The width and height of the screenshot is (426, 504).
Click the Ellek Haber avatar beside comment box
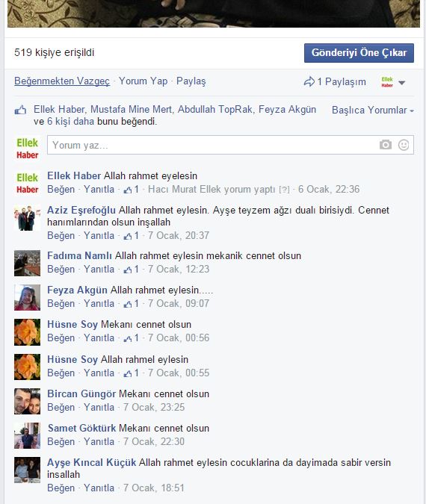click(x=28, y=149)
